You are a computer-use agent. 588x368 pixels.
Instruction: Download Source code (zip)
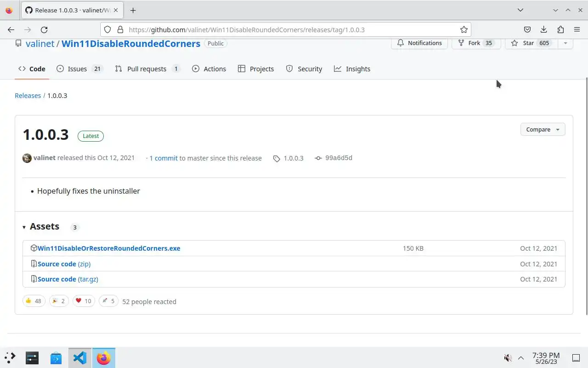(64, 264)
